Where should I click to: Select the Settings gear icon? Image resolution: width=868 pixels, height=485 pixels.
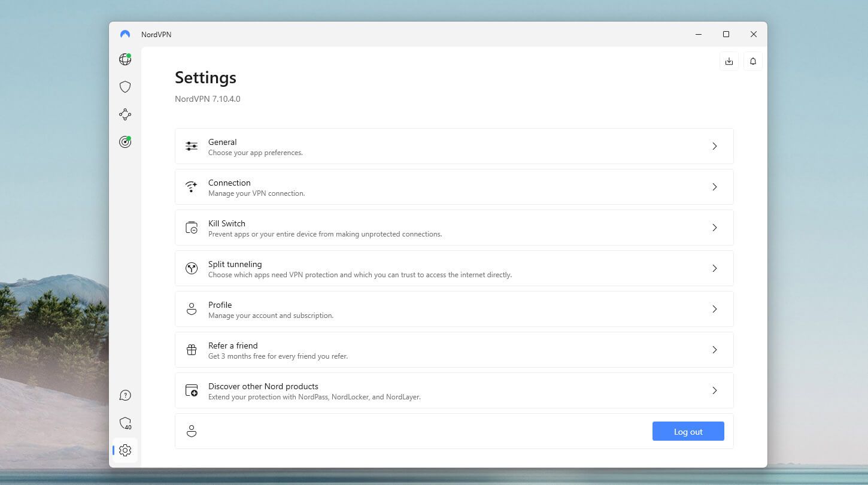[125, 450]
